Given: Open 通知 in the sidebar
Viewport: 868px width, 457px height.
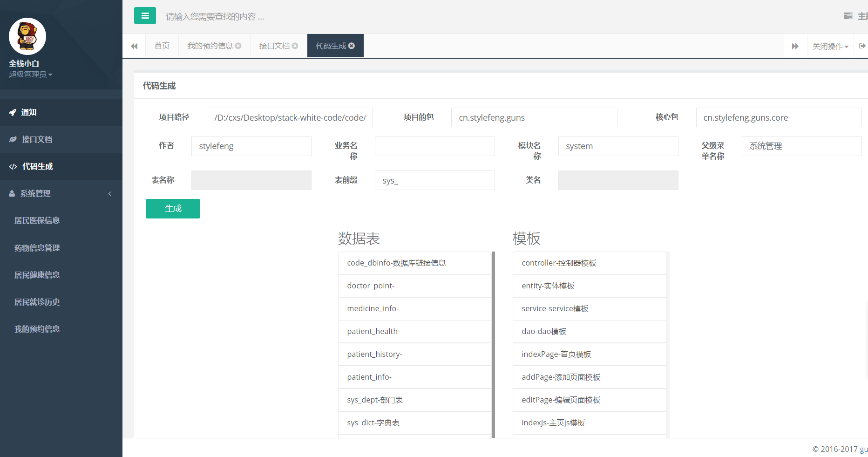Looking at the screenshot, I should coord(61,112).
